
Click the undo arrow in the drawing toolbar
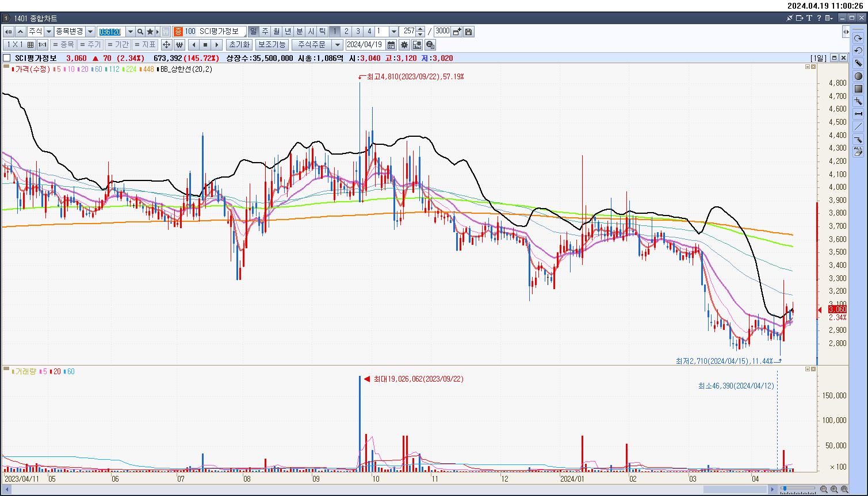coord(858,51)
